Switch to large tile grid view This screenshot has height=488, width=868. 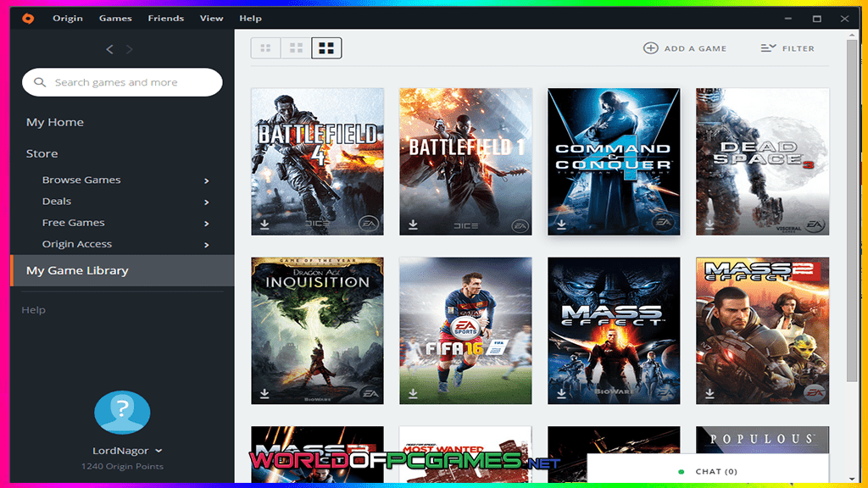(326, 48)
